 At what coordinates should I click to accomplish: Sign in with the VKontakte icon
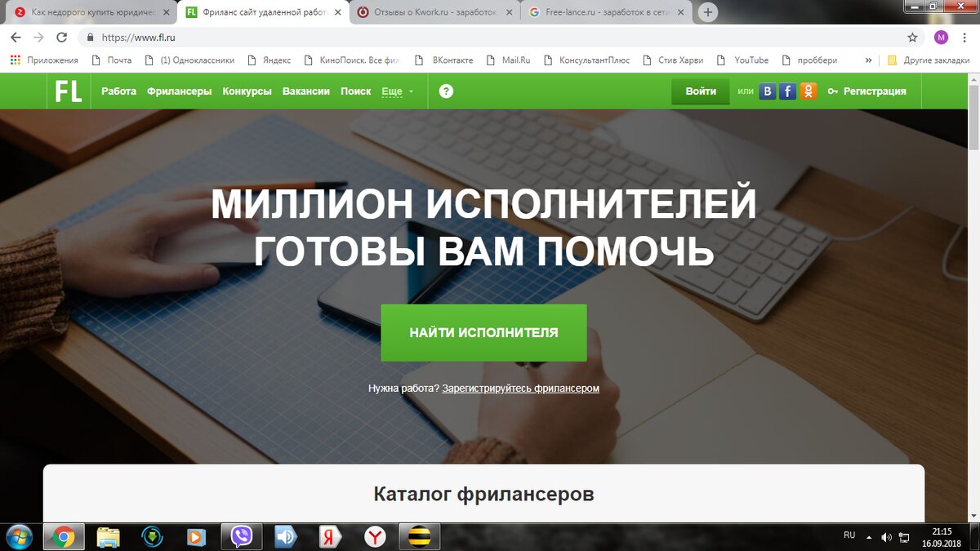click(768, 91)
